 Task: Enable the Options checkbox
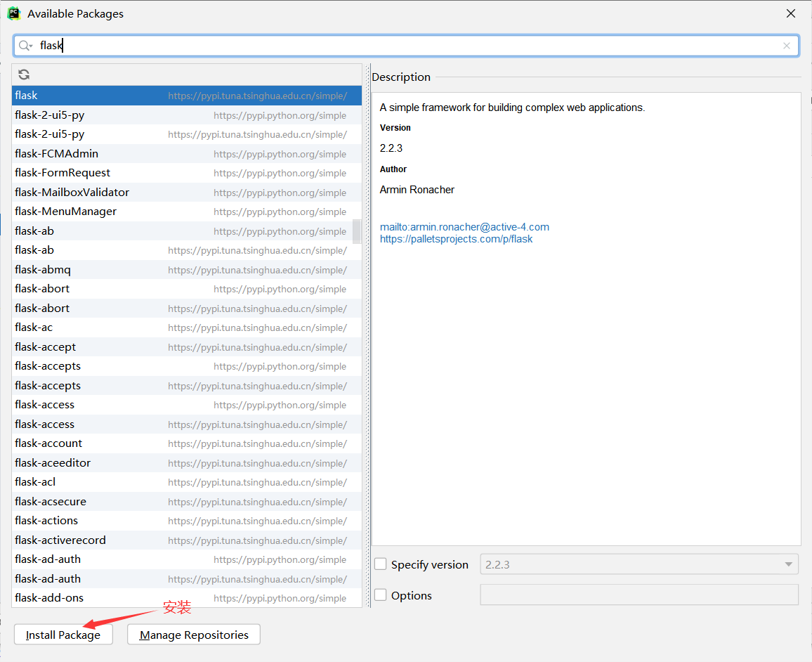pyautogui.click(x=381, y=595)
